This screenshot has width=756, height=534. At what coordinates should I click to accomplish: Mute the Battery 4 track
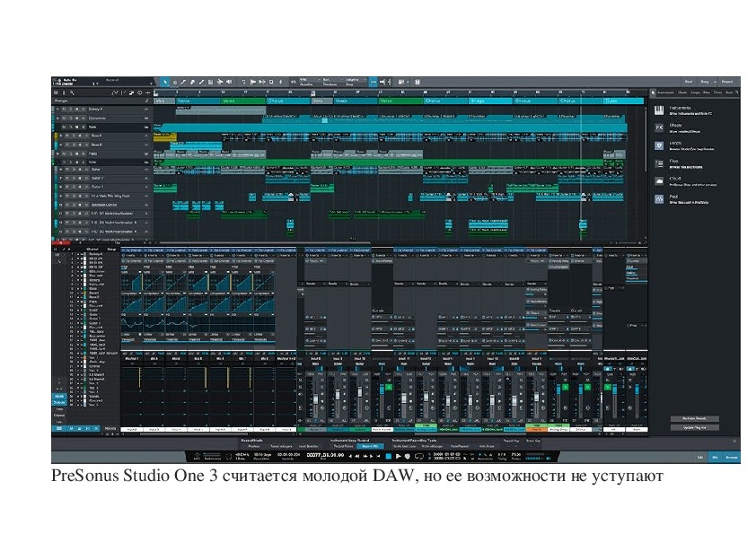(x=65, y=109)
